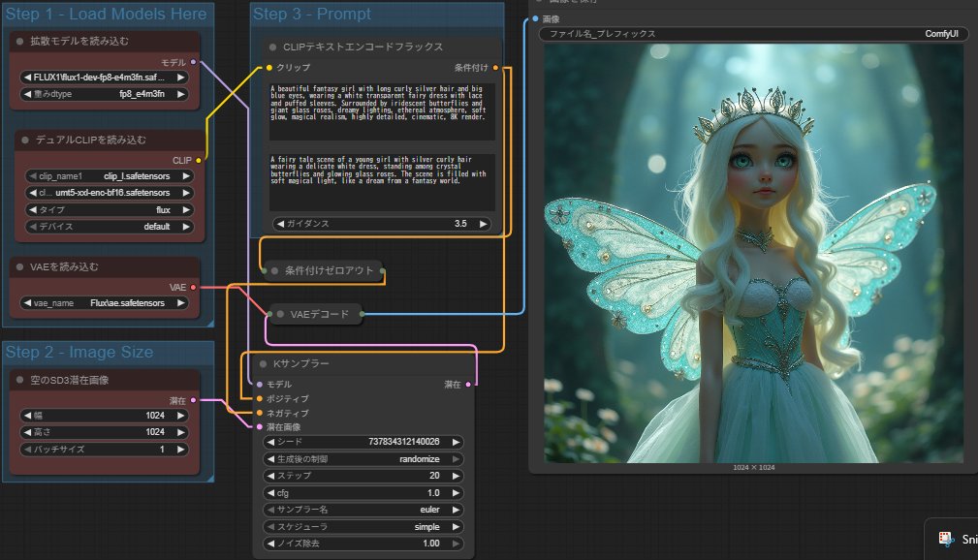
Task: Click the 潜在 output socket of Kサンプラー
Action: pos(468,384)
